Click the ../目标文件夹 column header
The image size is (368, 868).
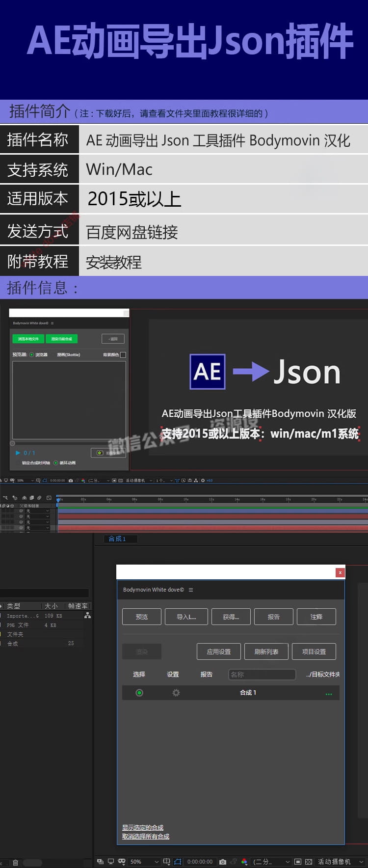pyautogui.click(x=323, y=675)
